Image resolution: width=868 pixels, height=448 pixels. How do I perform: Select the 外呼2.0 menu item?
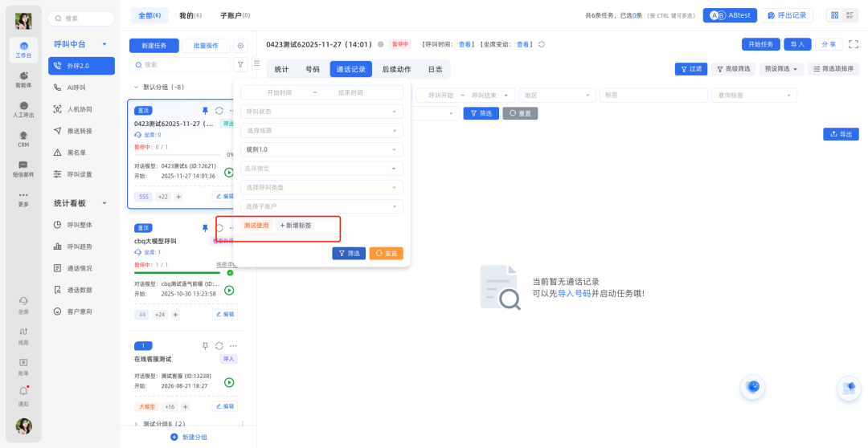tap(80, 66)
